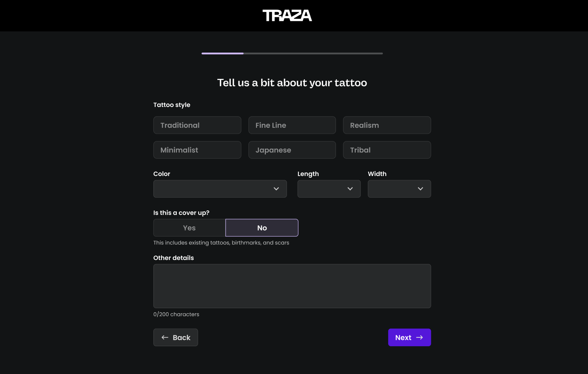588x374 pixels.
Task: Go to the next step
Action: click(409, 337)
